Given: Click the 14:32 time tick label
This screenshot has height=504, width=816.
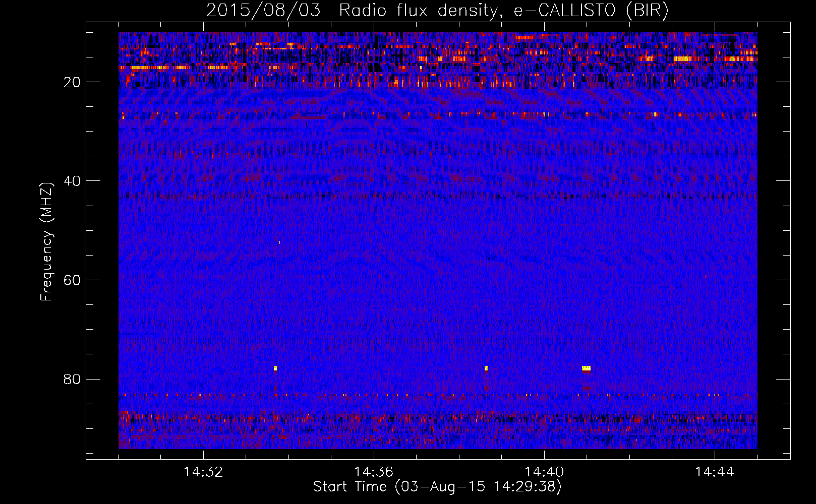Looking at the screenshot, I should (x=203, y=472).
